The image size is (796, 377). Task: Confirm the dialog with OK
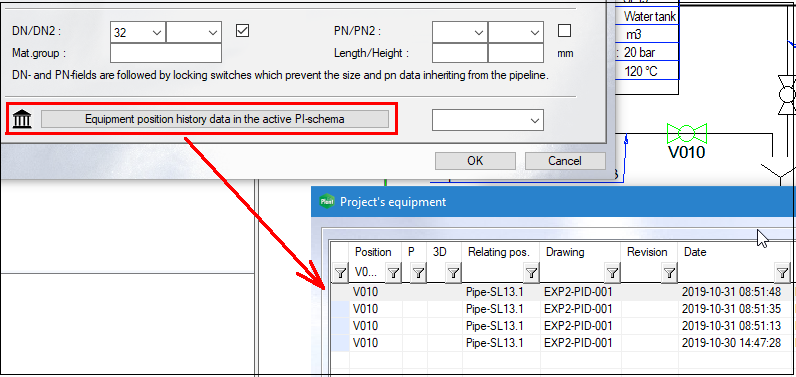(x=475, y=161)
